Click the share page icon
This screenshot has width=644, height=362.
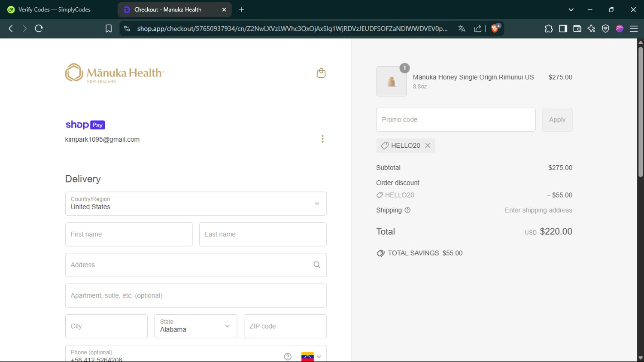click(477, 28)
